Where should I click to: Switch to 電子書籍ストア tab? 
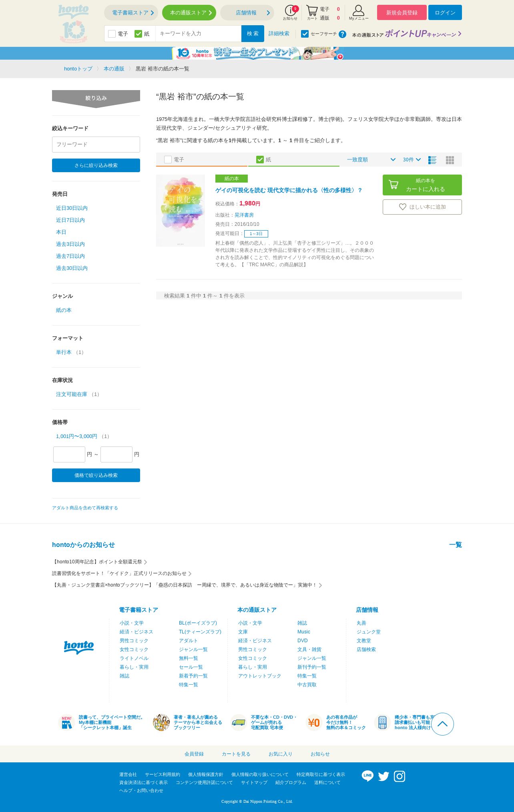tap(131, 13)
